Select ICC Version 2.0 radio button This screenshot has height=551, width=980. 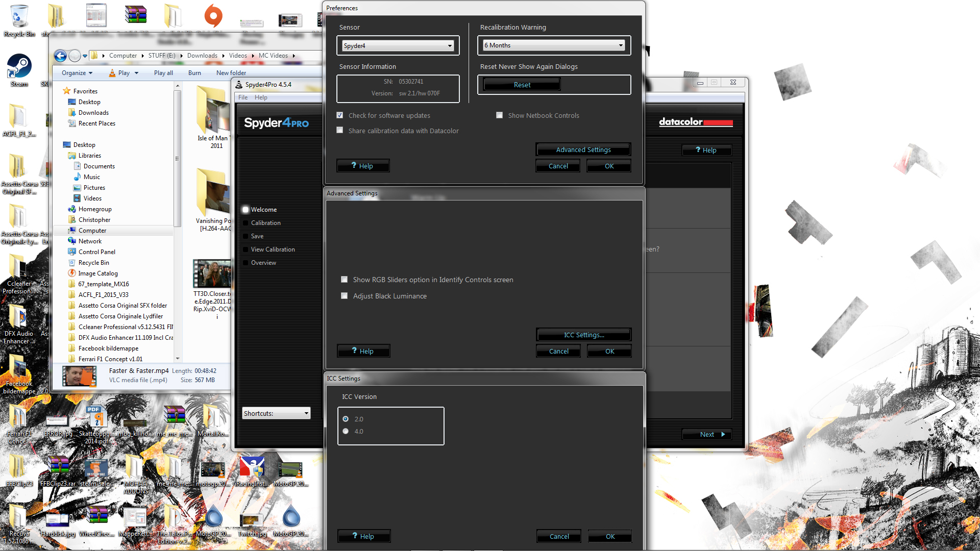346,419
